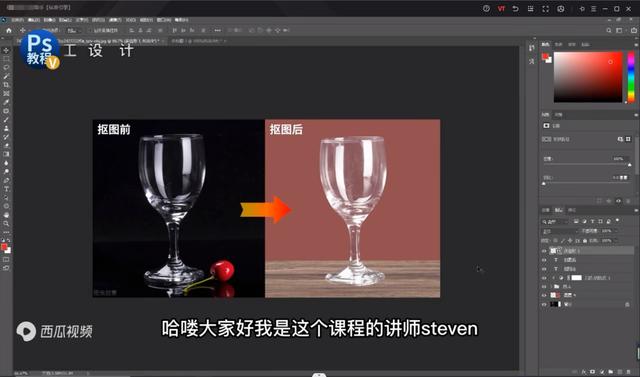Click the white mask thumbnail on adjustment layer
The width and height of the screenshot is (640, 377).
(576, 278)
